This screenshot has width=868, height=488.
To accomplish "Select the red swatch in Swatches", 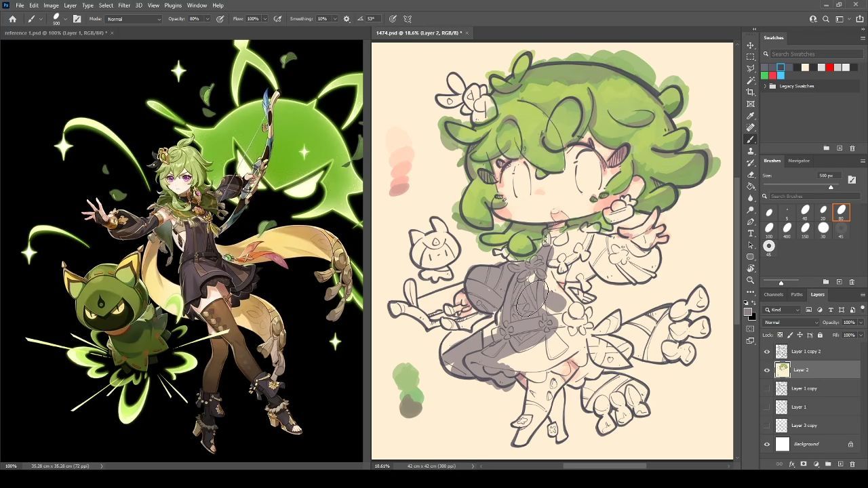I will click(x=829, y=67).
